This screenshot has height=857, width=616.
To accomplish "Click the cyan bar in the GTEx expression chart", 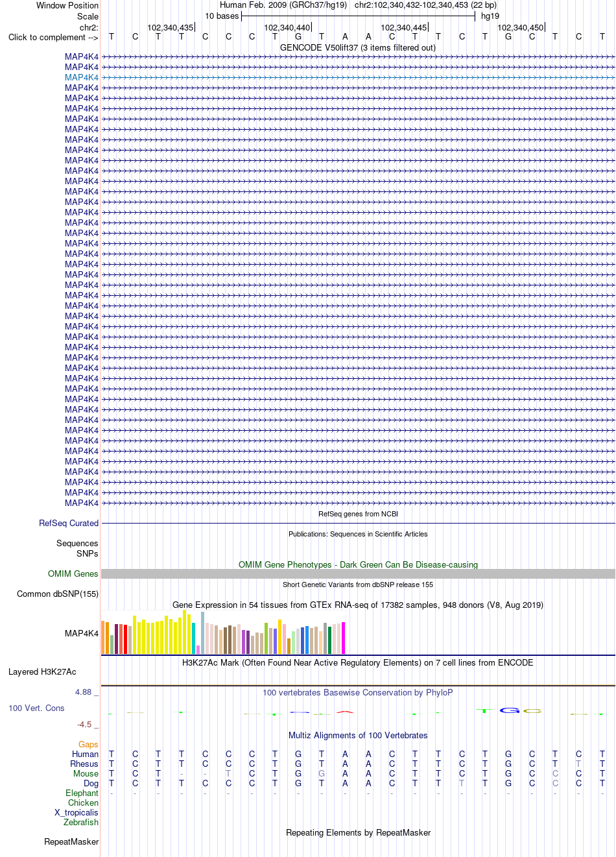I will [x=193, y=638].
